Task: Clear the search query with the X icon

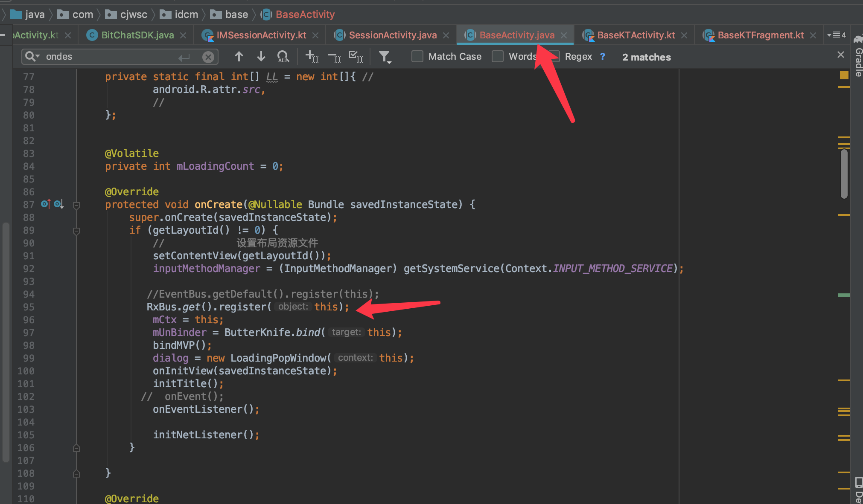Action: click(208, 56)
